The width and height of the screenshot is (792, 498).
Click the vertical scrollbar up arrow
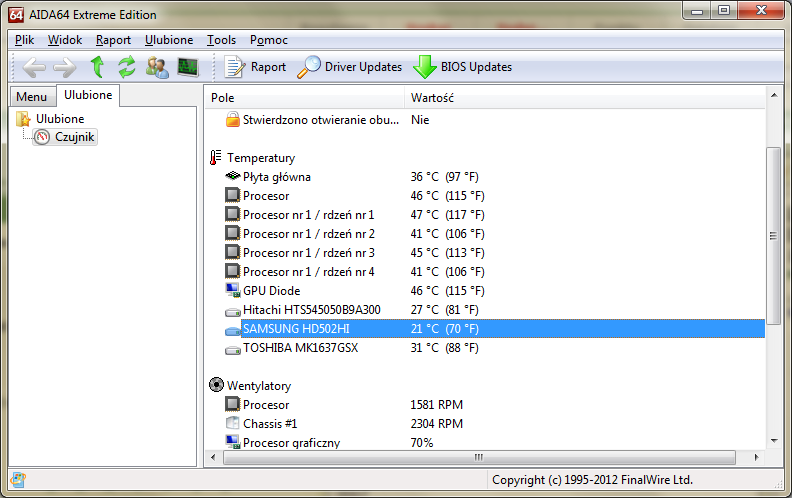[773, 95]
